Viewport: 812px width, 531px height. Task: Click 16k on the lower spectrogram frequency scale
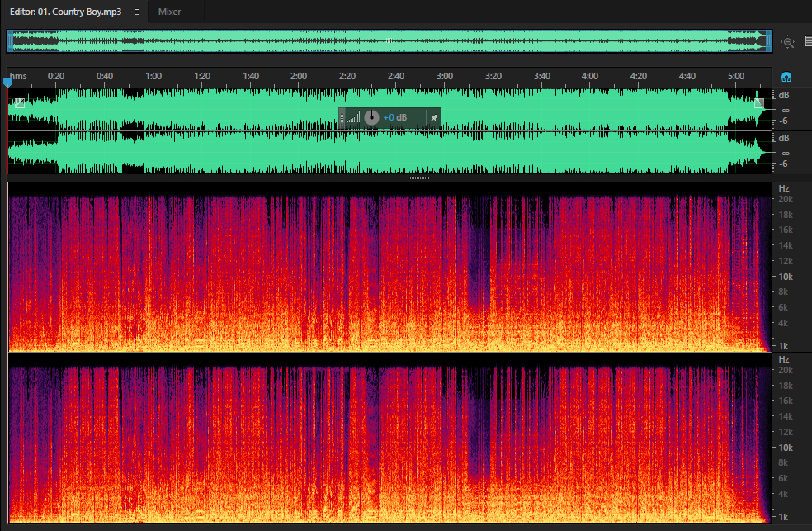[786, 401]
